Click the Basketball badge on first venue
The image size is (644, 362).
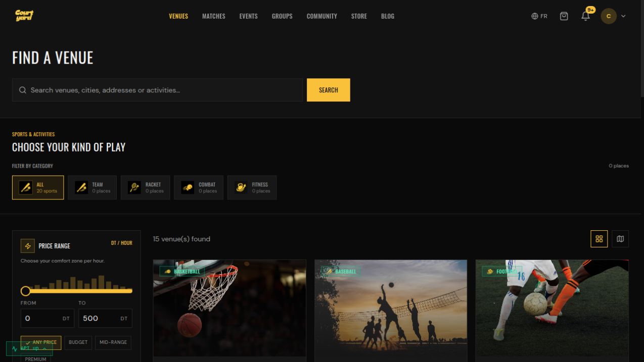[182, 271]
